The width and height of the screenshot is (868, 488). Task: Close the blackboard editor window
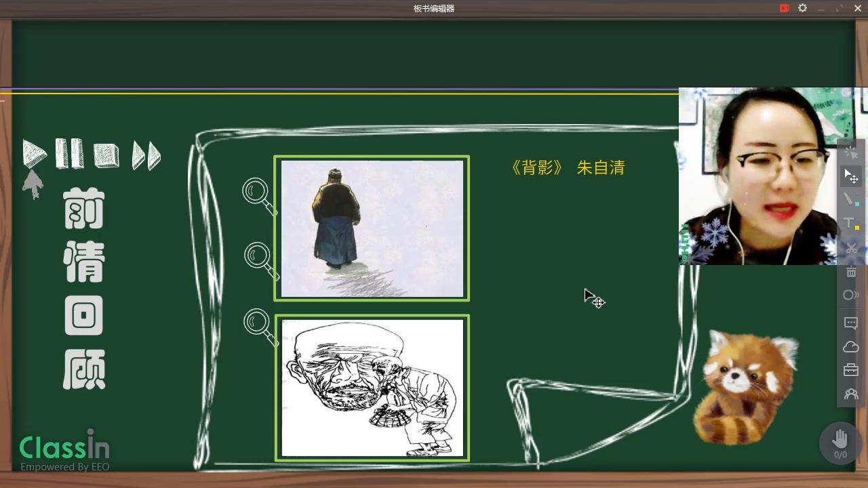coord(858,8)
